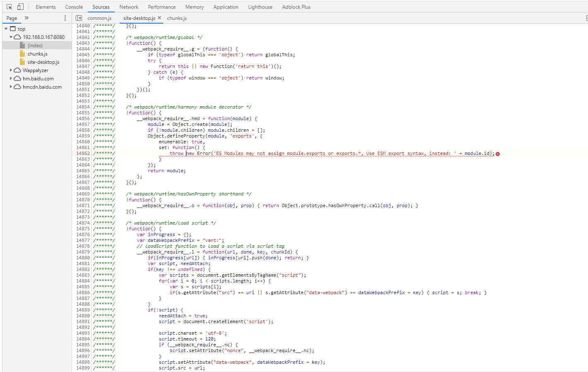Image resolution: width=588 pixels, height=372 pixels.
Task: Open the Adblock Plus tab
Action: coord(296,7)
